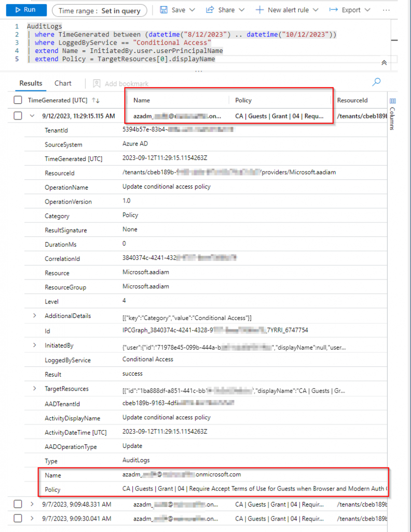Sort by TimeGenerated column header

click(57, 100)
